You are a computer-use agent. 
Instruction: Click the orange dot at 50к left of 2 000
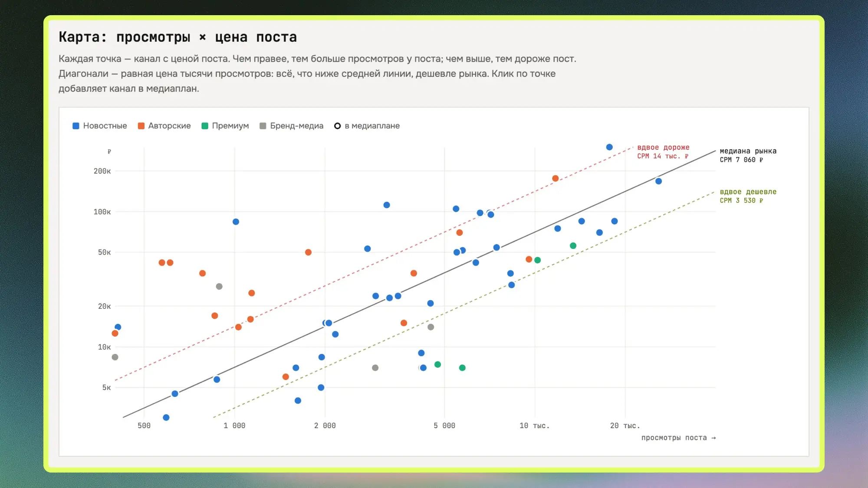coord(308,252)
